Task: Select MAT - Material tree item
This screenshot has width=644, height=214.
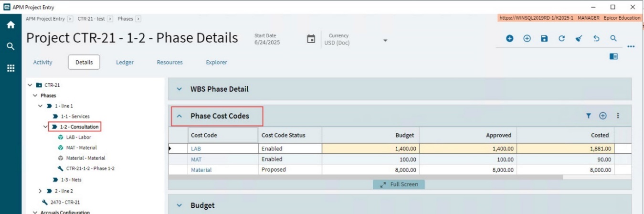Action: [x=81, y=148]
